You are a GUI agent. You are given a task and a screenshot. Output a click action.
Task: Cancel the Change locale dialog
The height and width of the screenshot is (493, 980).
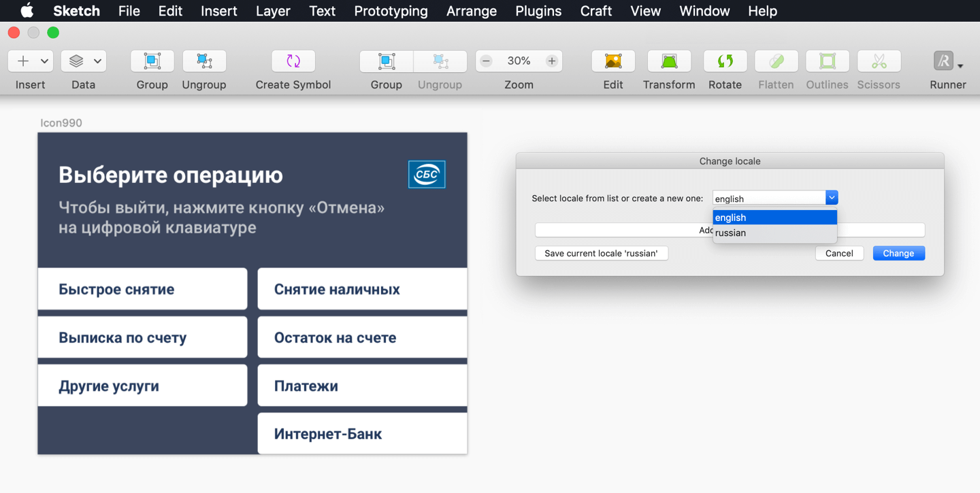click(839, 253)
